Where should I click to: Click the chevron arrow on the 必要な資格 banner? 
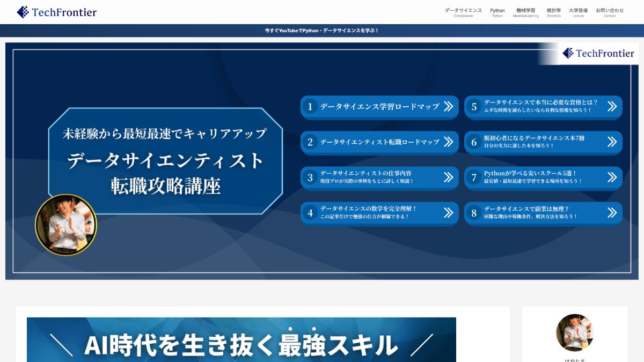tap(612, 107)
